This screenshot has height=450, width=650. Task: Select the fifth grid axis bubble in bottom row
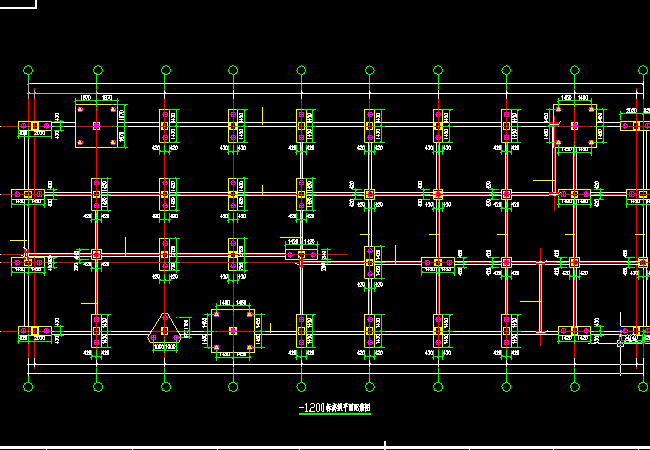tap(301, 387)
